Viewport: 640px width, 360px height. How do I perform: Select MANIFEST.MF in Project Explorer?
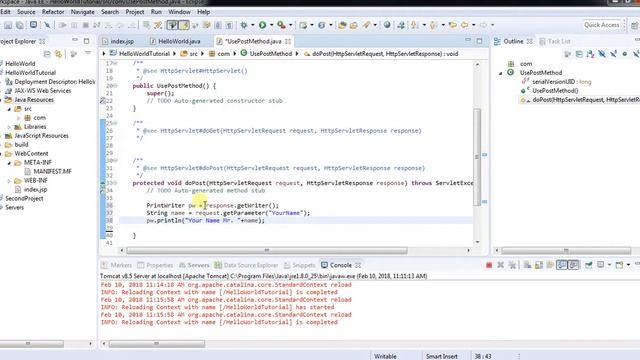pyautogui.click(x=52, y=171)
